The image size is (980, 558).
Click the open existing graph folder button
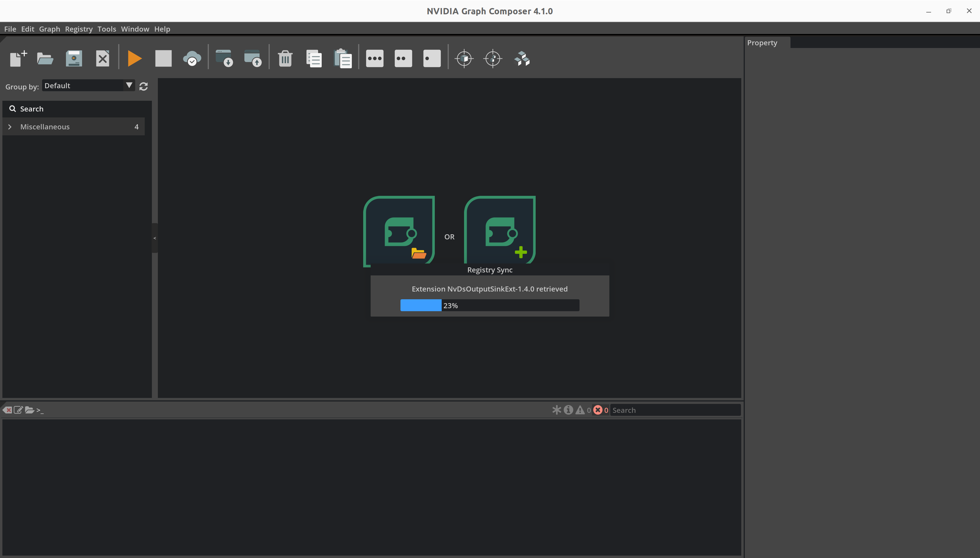[45, 58]
